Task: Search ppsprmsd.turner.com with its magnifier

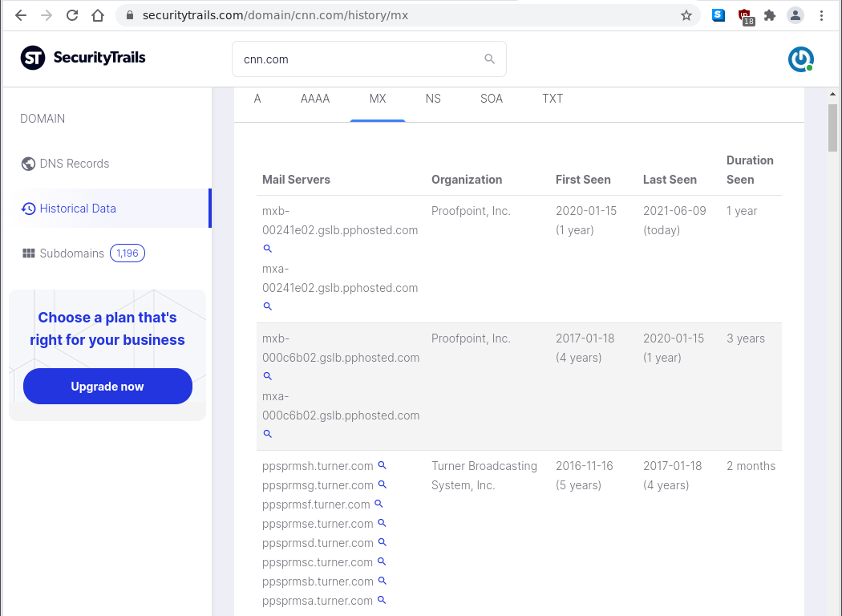Action: tap(382, 542)
